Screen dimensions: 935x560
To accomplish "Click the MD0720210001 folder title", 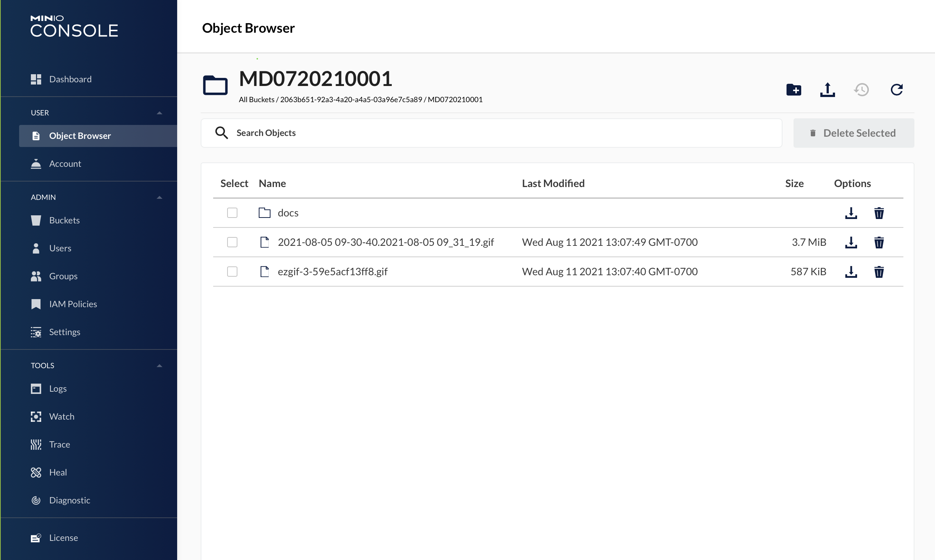I will 316,79.
